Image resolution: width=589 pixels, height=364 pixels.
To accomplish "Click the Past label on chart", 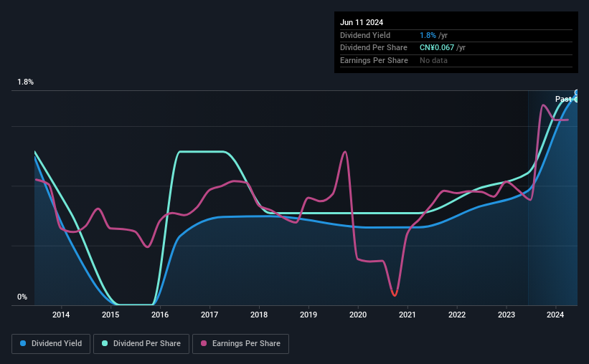I will 563,99.
